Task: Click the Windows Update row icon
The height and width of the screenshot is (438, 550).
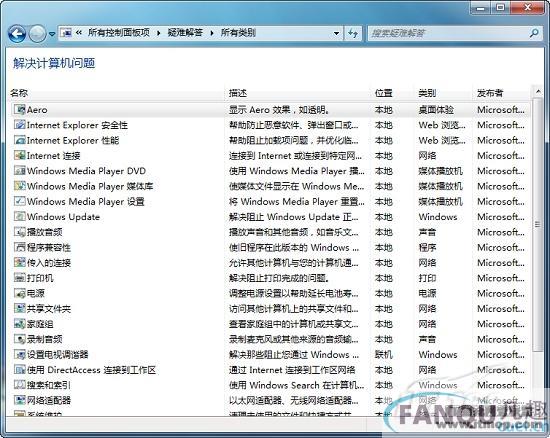Action: pos(19,216)
